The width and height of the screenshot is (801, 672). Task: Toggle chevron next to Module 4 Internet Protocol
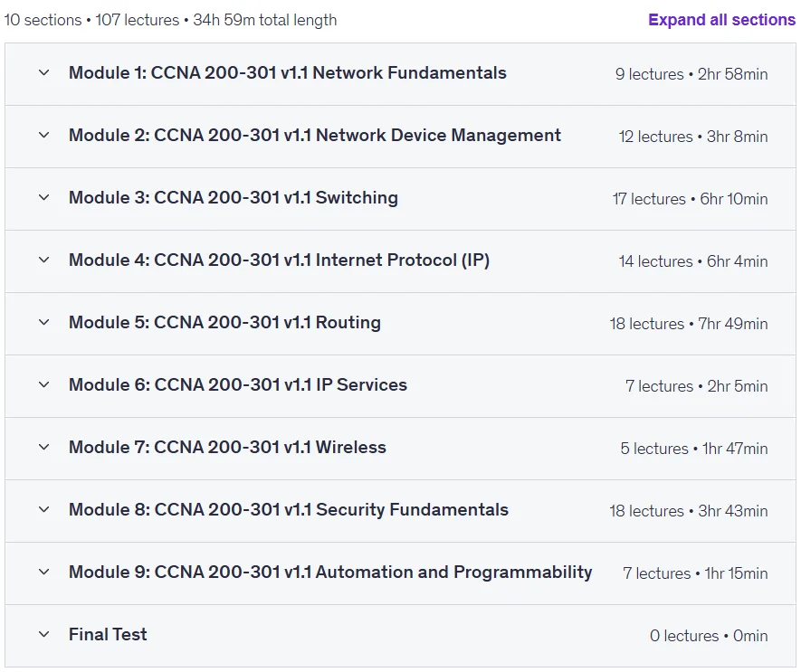coord(44,260)
